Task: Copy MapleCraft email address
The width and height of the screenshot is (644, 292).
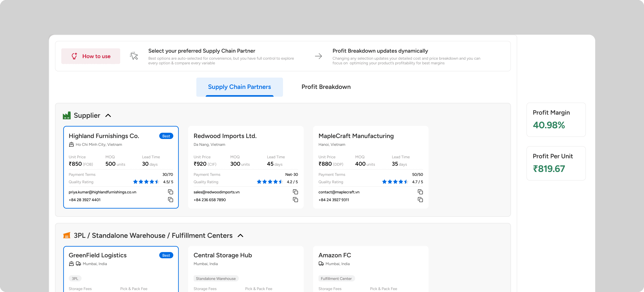Action: pos(420,192)
